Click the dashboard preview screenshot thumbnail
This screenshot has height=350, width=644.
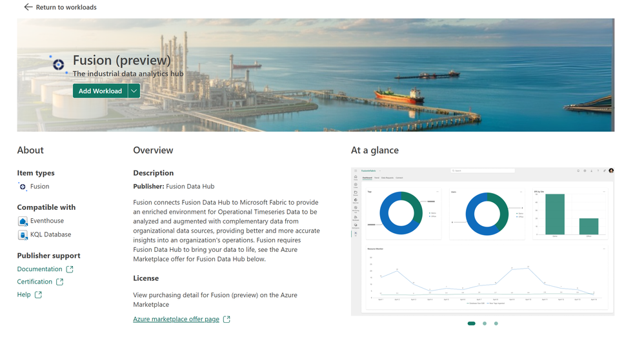pyautogui.click(x=483, y=241)
